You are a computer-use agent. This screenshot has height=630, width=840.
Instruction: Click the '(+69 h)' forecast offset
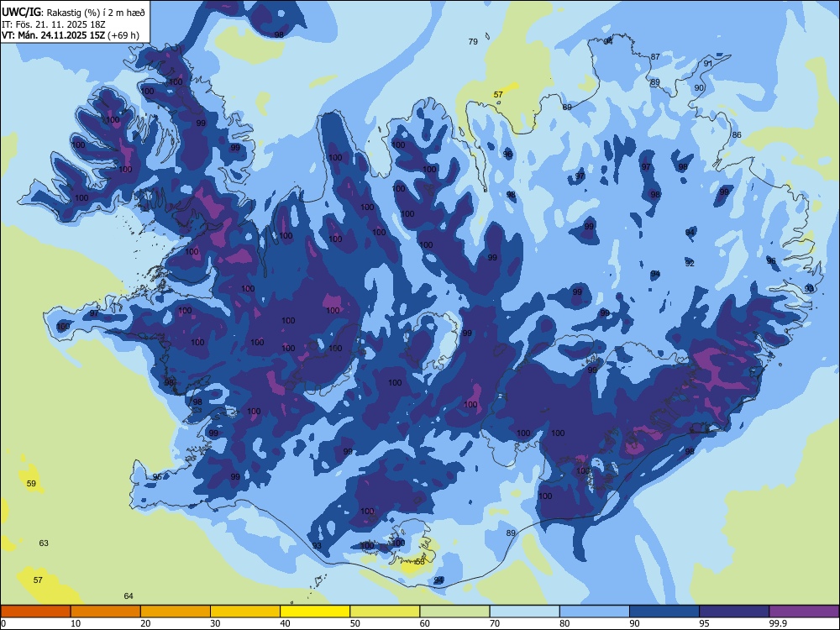[x=123, y=35]
